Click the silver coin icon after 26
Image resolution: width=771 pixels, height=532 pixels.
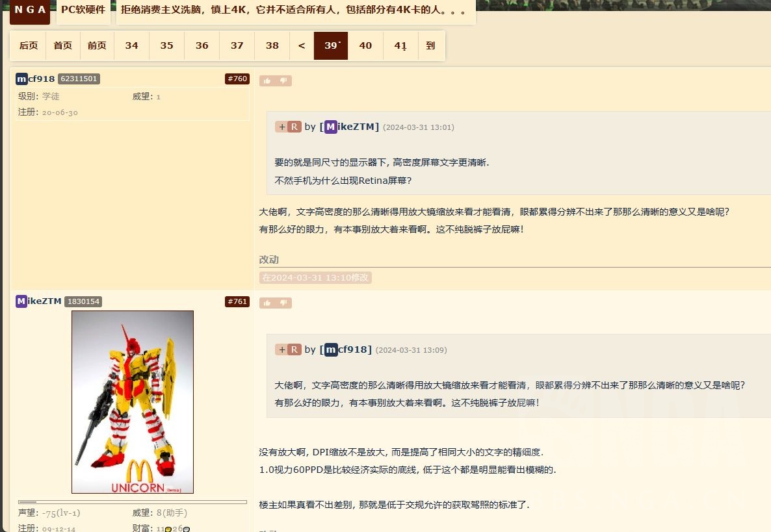tap(187, 529)
